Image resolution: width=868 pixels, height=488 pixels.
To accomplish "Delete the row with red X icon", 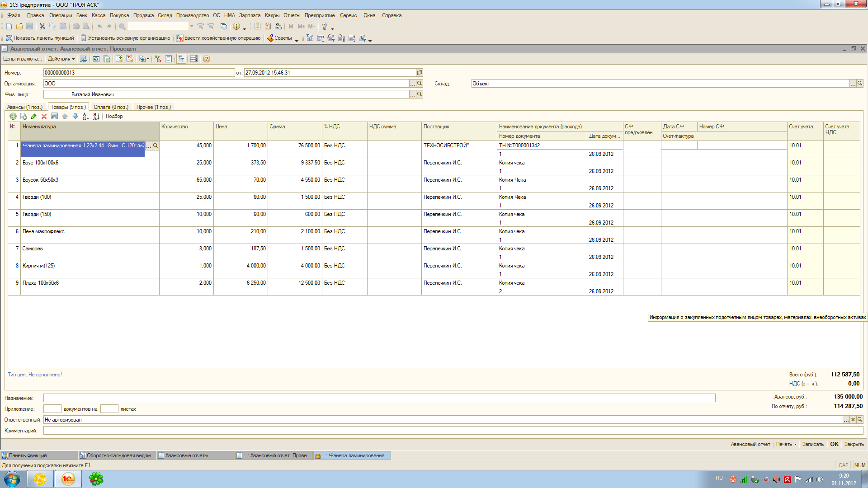I will pos(44,117).
